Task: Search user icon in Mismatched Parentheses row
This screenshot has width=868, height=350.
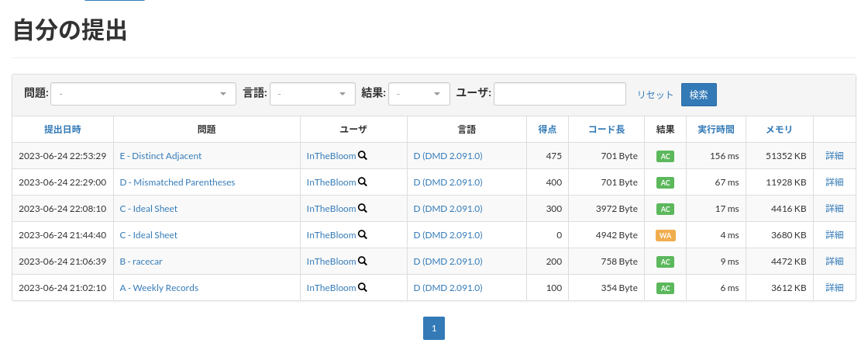Action: point(363,182)
